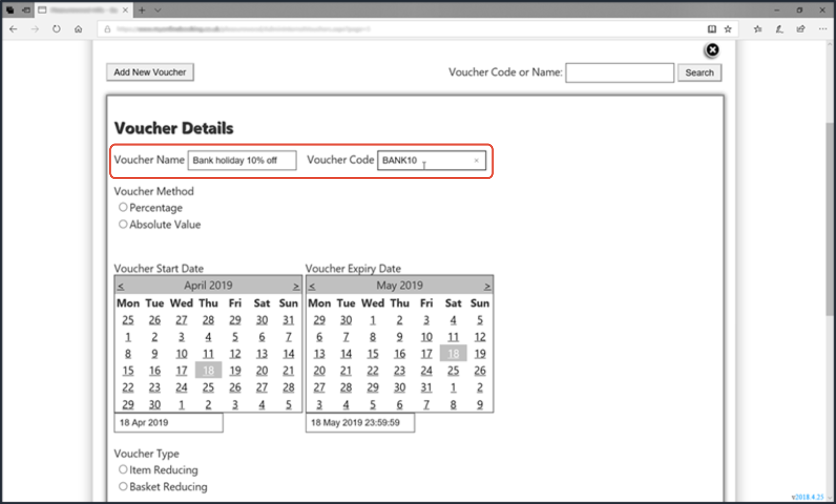The width and height of the screenshot is (836, 504).
Task: Click the expiry date text box
Action: [360, 423]
